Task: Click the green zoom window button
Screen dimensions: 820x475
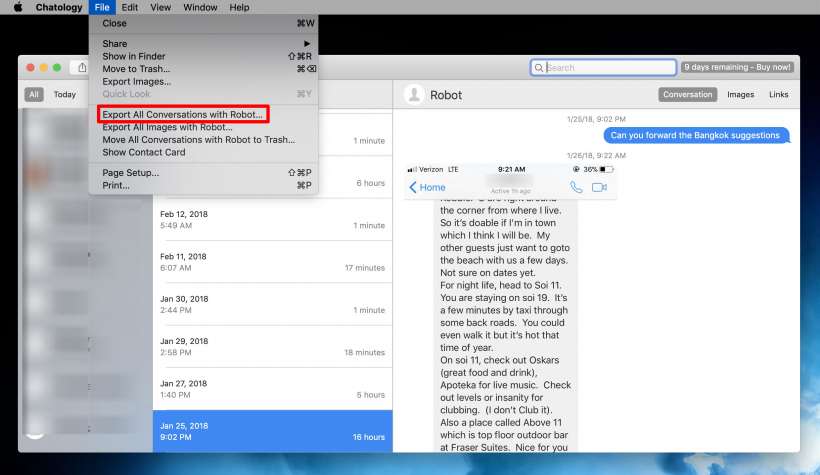Action: click(x=57, y=67)
